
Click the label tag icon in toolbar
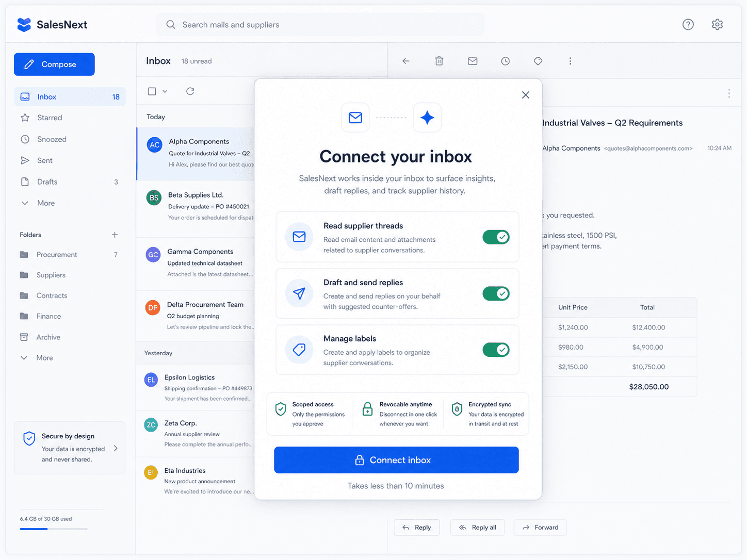click(538, 61)
